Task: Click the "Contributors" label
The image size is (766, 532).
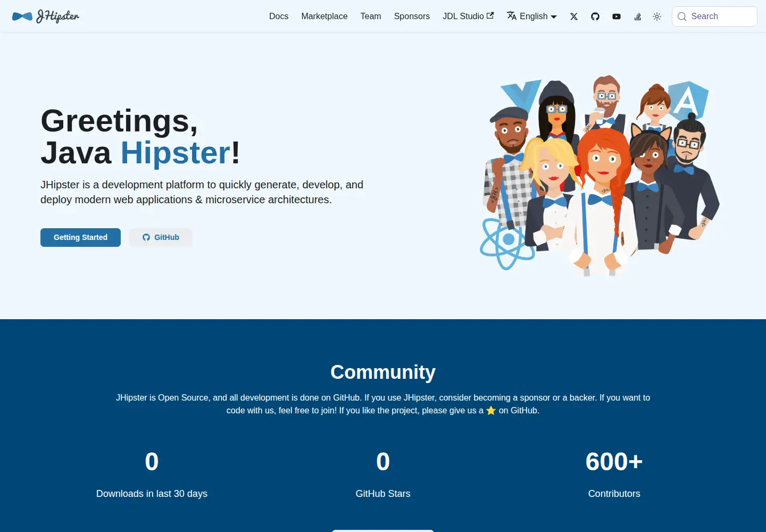Action: point(614,494)
